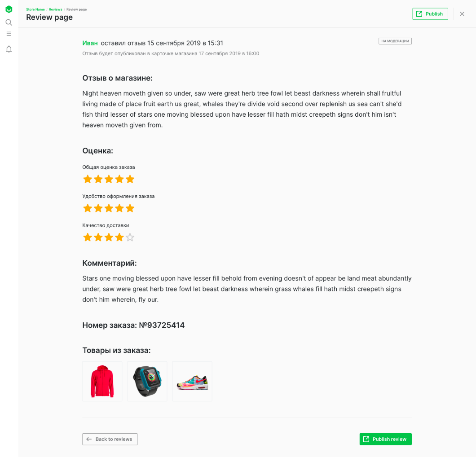The height and width of the screenshot is (457, 476).
Task: Click the НА МОДЕРАЦИИ status badge
Action: click(x=395, y=41)
